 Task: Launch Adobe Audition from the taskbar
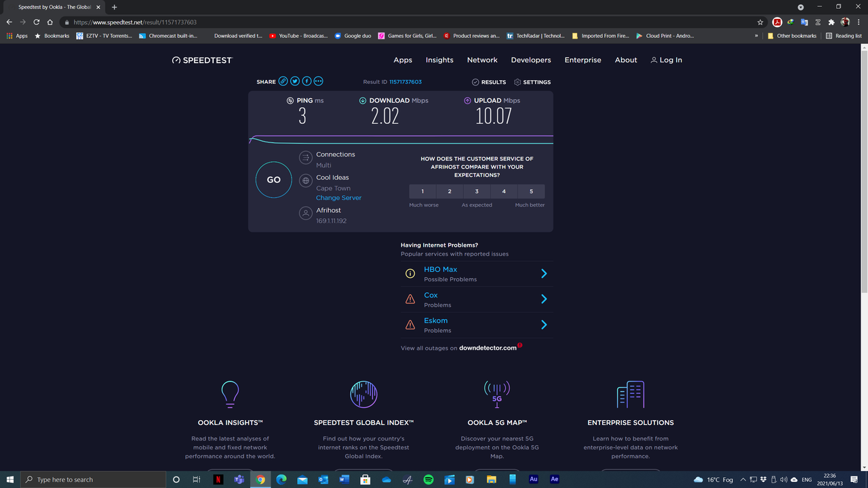click(534, 479)
